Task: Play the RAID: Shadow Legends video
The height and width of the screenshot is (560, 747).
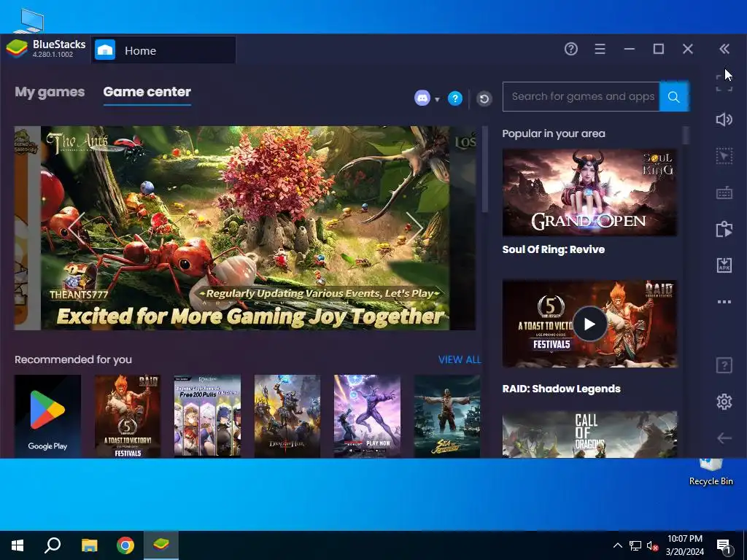Action: [x=589, y=324]
